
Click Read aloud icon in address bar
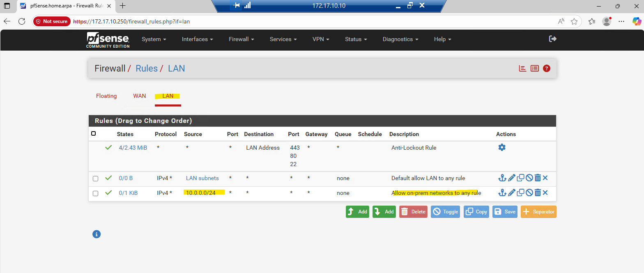(561, 21)
